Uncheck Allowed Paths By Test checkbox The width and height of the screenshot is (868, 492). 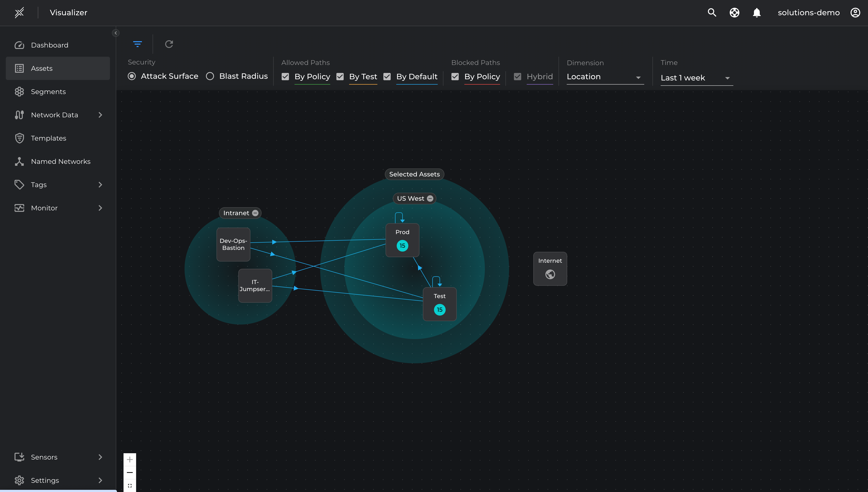point(340,77)
